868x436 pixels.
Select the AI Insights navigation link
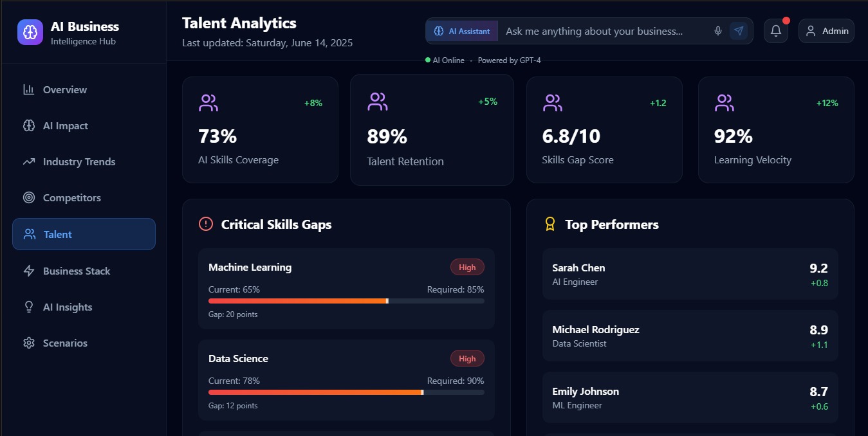coord(84,307)
